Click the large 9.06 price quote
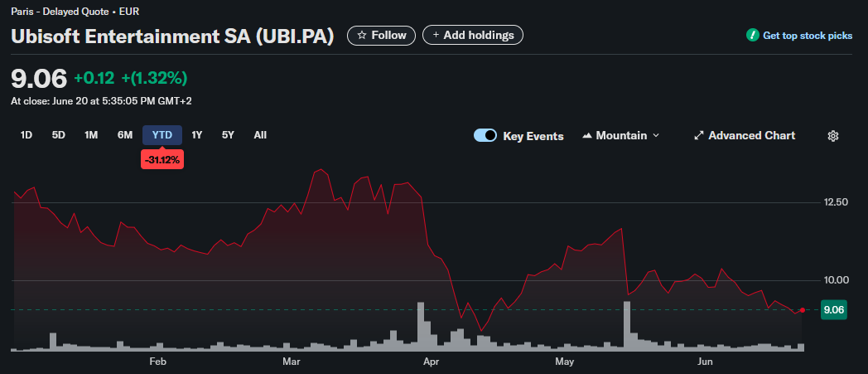This screenshot has height=374, width=868. click(39, 79)
